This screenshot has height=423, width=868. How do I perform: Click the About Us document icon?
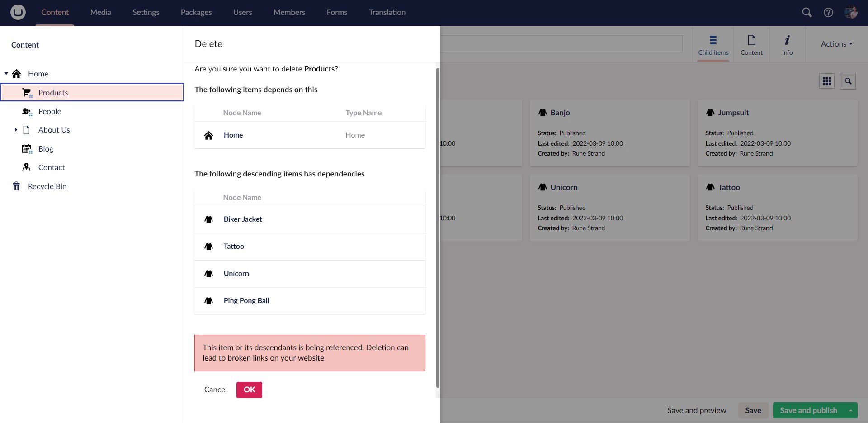click(27, 130)
